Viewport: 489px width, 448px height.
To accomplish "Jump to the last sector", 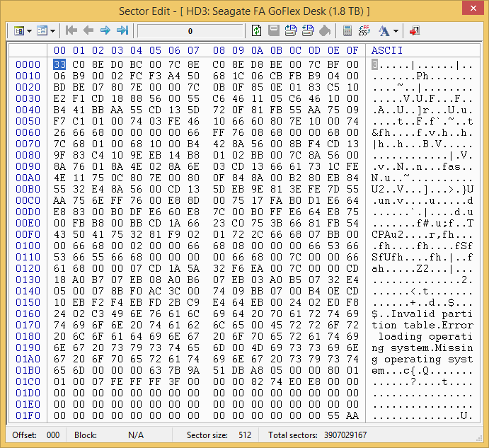I will (122, 30).
